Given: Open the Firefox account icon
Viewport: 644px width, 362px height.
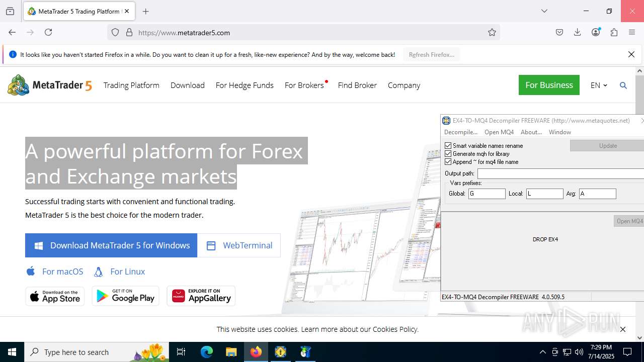Looking at the screenshot, I should point(596,32).
